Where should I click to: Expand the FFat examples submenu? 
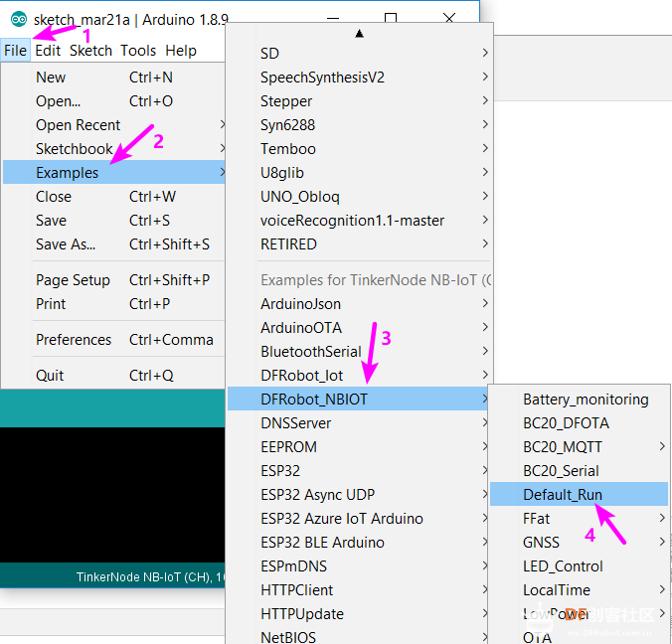click(579, 519)
